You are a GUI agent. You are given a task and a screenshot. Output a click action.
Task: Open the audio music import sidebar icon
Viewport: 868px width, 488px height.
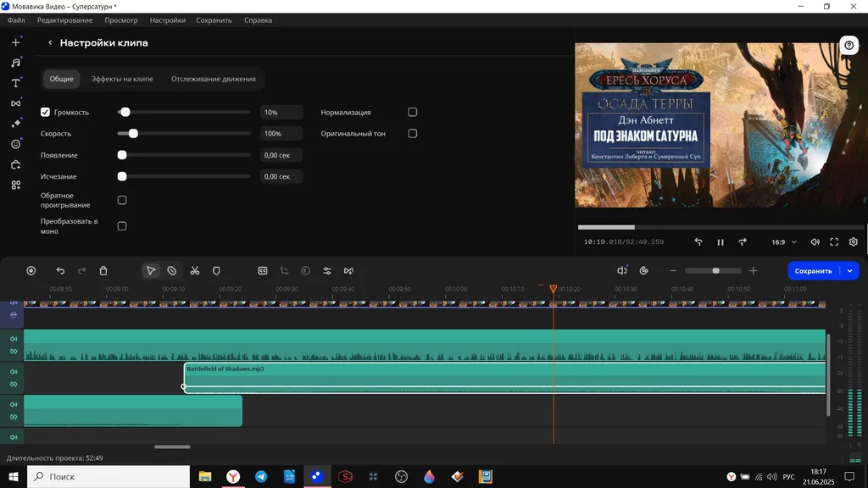pos(15,63)
